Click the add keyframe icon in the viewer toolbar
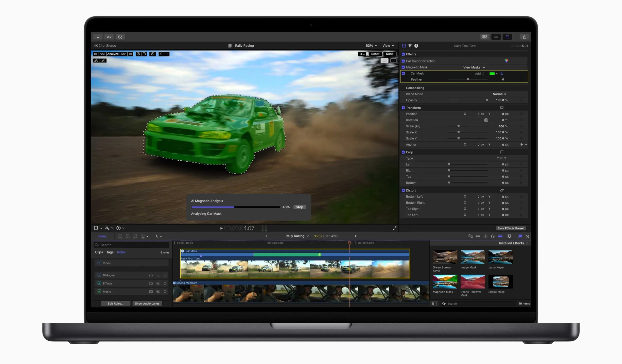 click(138, 54)
